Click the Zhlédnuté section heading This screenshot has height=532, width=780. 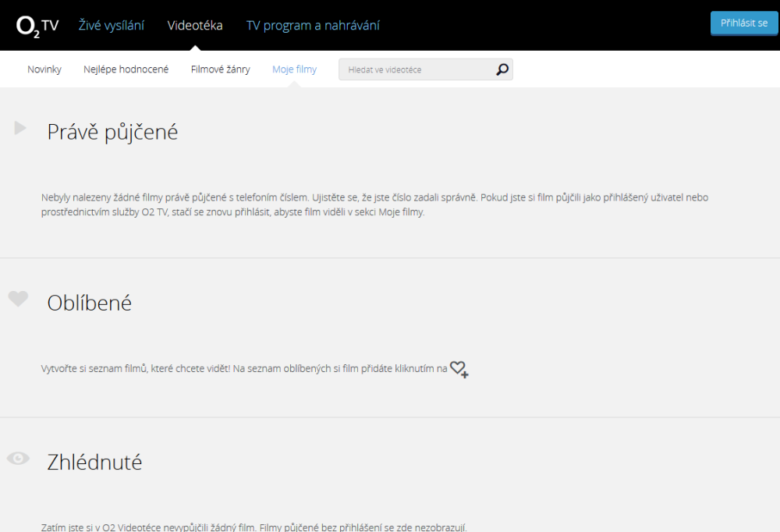(x=94, y=462)
